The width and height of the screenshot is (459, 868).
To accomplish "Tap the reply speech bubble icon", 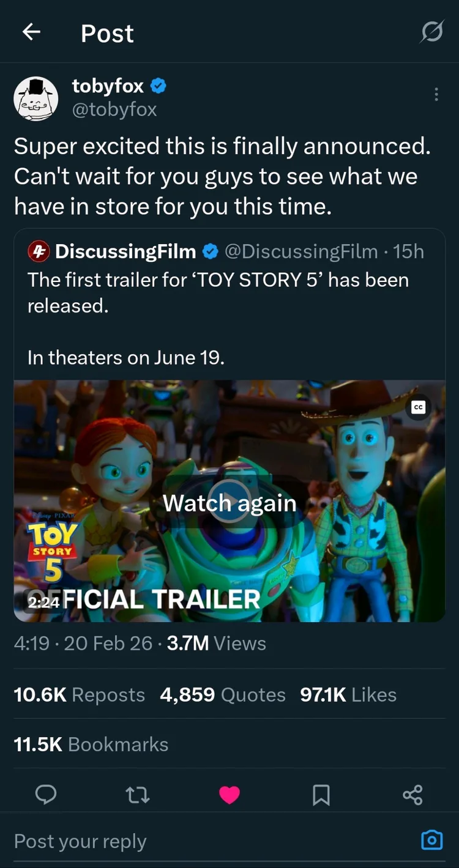I will coord(46,794).
